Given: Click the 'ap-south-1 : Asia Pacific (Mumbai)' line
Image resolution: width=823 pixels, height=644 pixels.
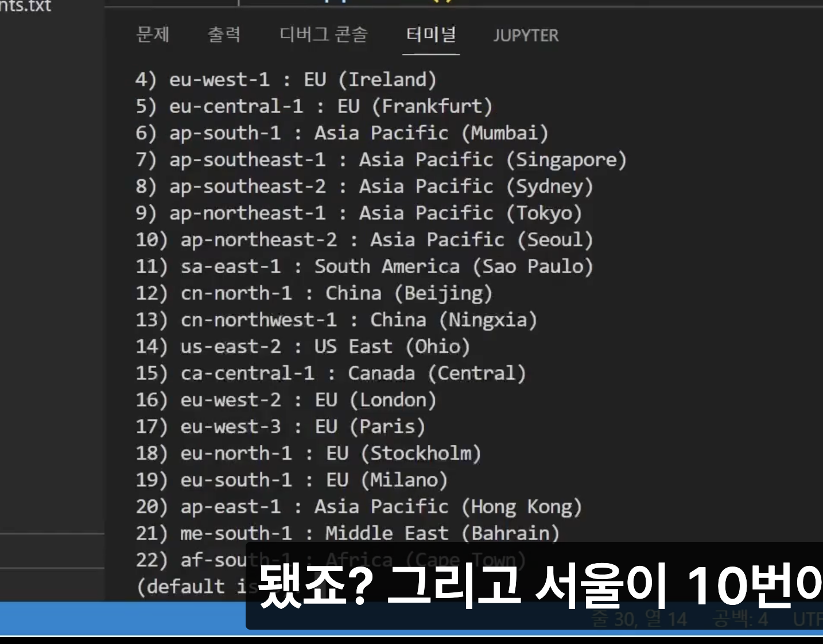Looking at the screenshot, I should pyautogui.click(x=342, y=133).
